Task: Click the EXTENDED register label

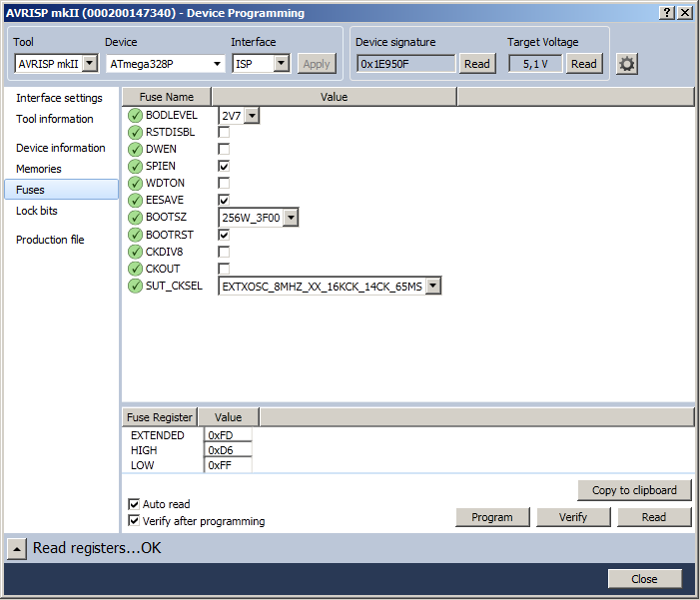Action: pos(157,435)
